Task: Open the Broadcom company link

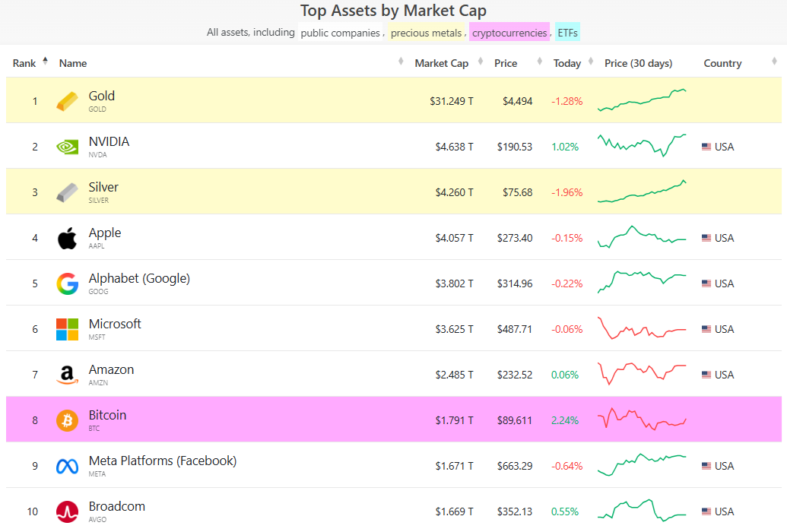Action: coord(116,507)
